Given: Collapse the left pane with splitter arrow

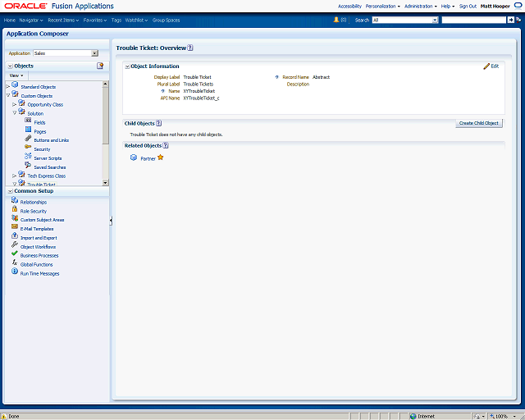Looking at the screenshot, I should pyautogui.click(x=111, y=221).
